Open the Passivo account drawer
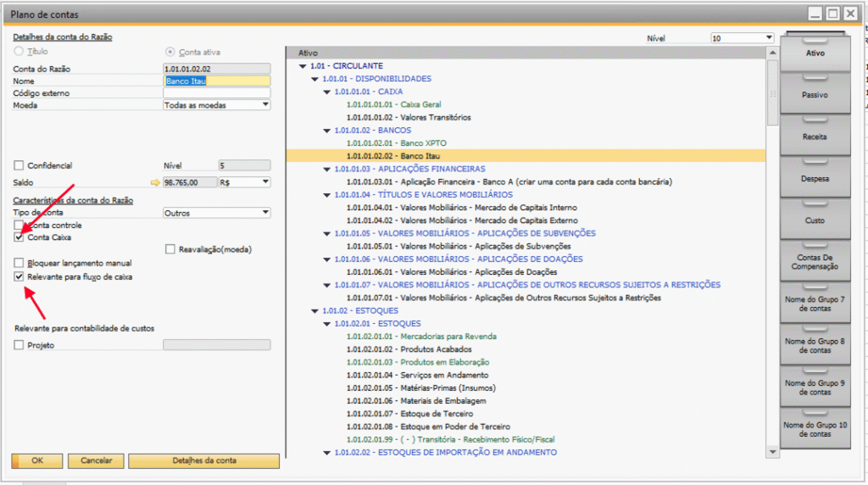This screenshot has width=868, height=485. 815,95
